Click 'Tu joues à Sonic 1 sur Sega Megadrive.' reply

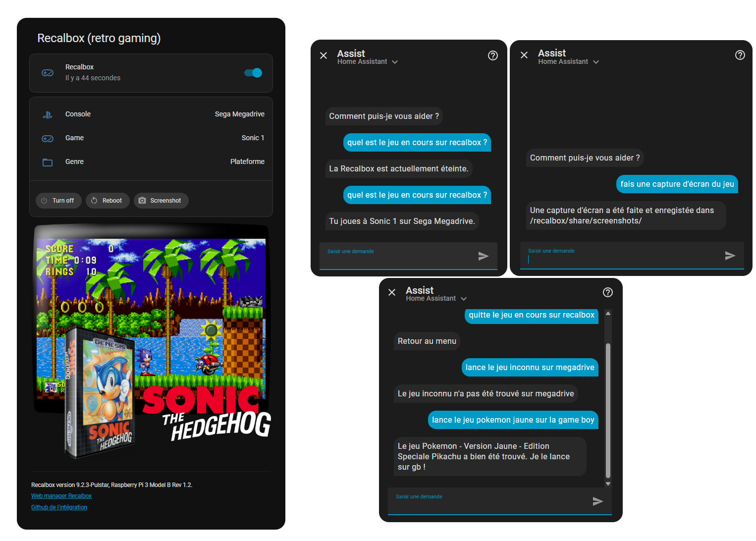[x=402, y=221]
